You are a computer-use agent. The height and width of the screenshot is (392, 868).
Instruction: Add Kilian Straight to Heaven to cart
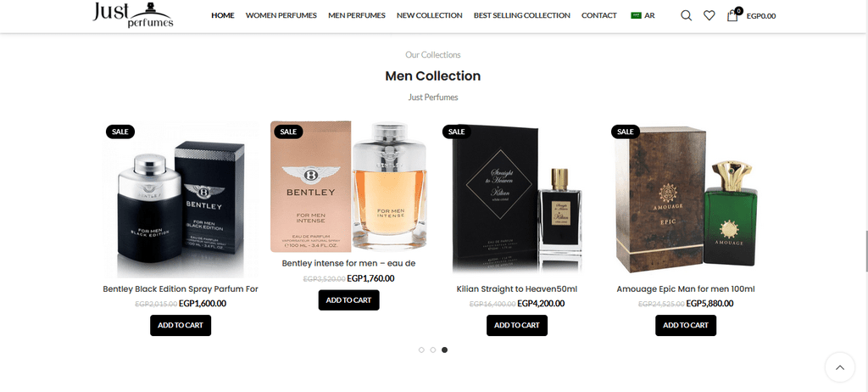517,326
